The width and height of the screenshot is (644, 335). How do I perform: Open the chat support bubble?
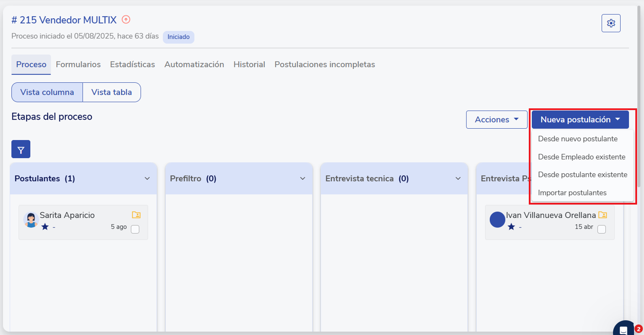click(x=624, y=330)
